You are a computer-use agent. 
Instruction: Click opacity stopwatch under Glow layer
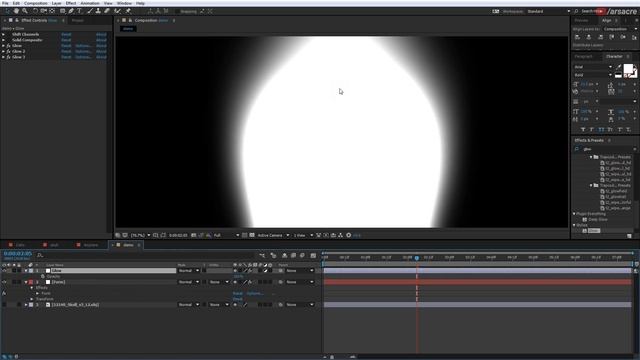pos(43,276)
